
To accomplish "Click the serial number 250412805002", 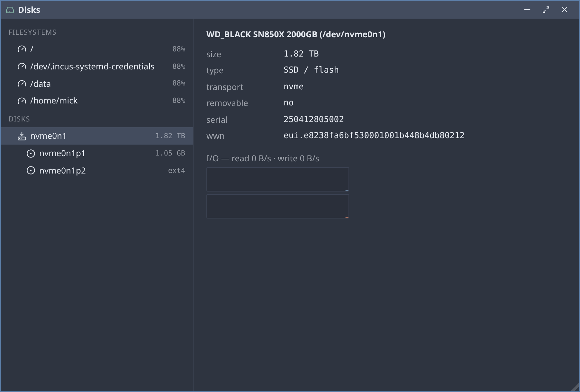I will coord(313,119).
